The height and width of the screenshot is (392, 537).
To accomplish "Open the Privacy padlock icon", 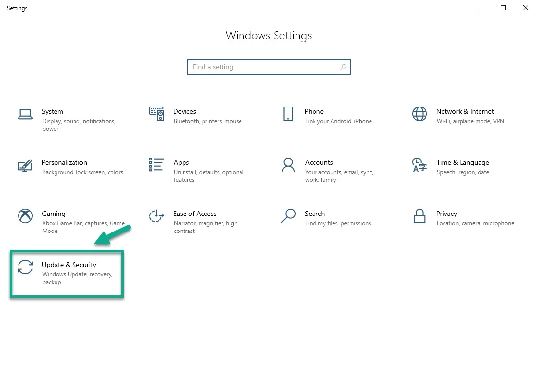I will 420,216.
